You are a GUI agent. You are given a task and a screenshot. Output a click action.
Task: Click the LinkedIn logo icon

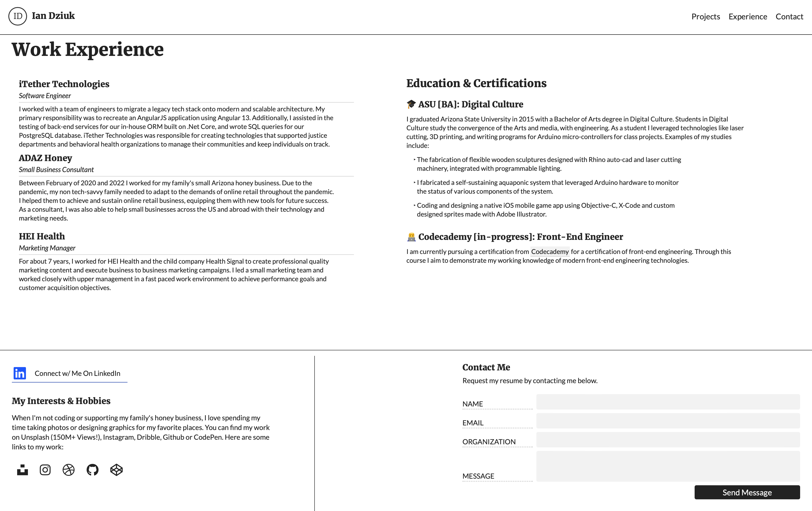pos(20,373)
